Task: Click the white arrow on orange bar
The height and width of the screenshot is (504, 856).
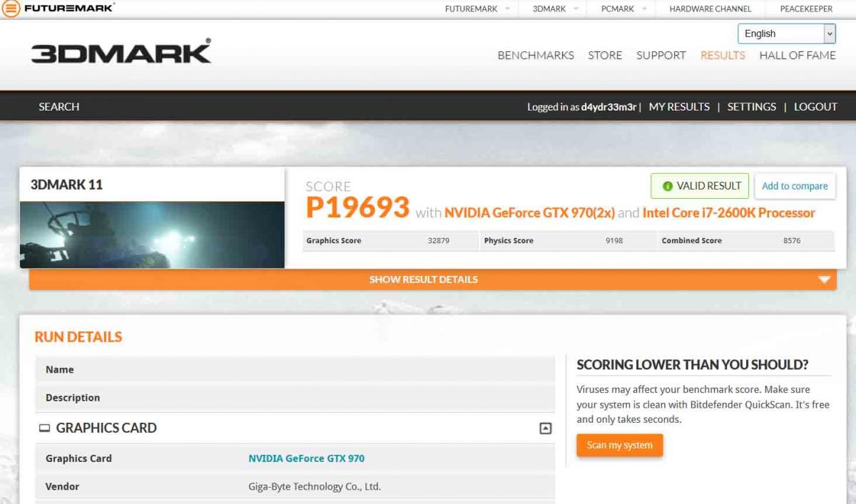Action: 825,279
